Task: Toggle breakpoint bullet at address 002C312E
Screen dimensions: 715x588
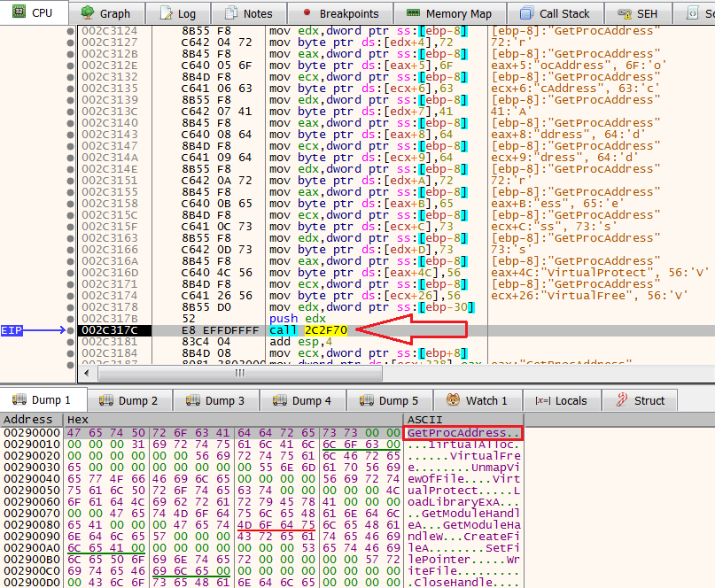Action: click(x=70, y=66)
